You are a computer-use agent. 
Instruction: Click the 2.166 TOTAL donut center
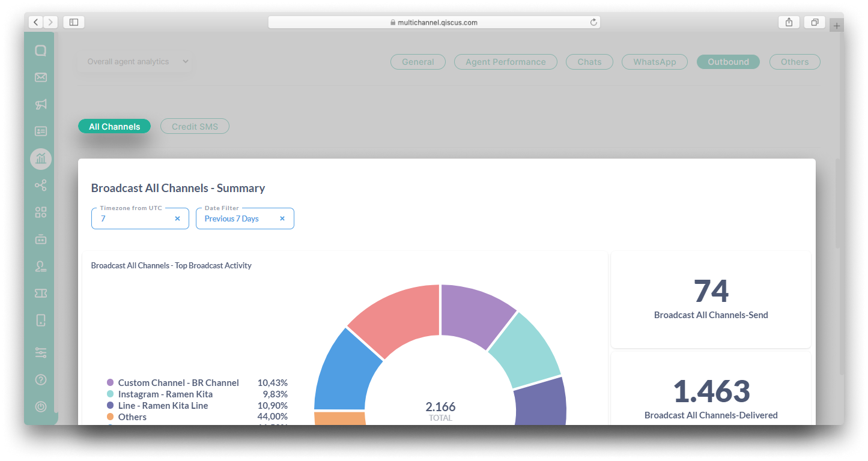point(440,411)
